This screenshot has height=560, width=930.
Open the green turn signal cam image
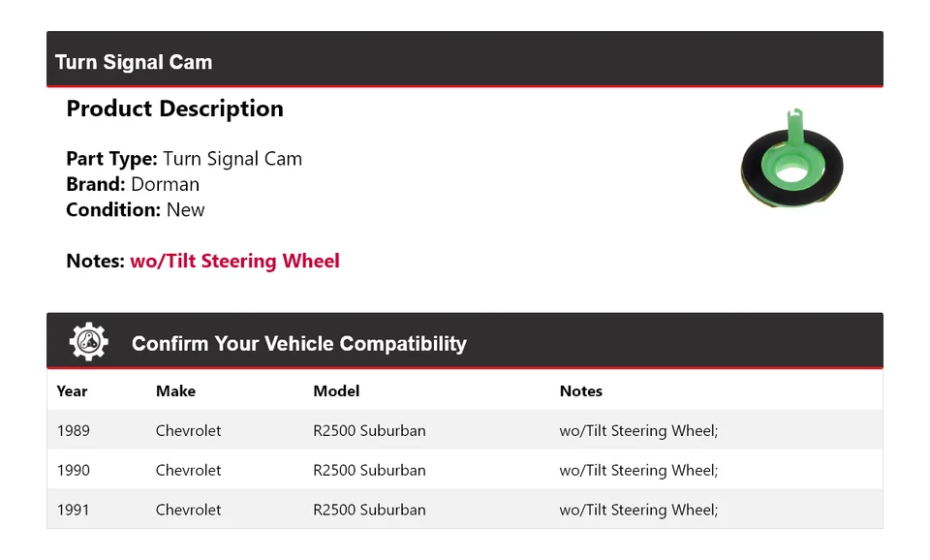pos(791,160)
